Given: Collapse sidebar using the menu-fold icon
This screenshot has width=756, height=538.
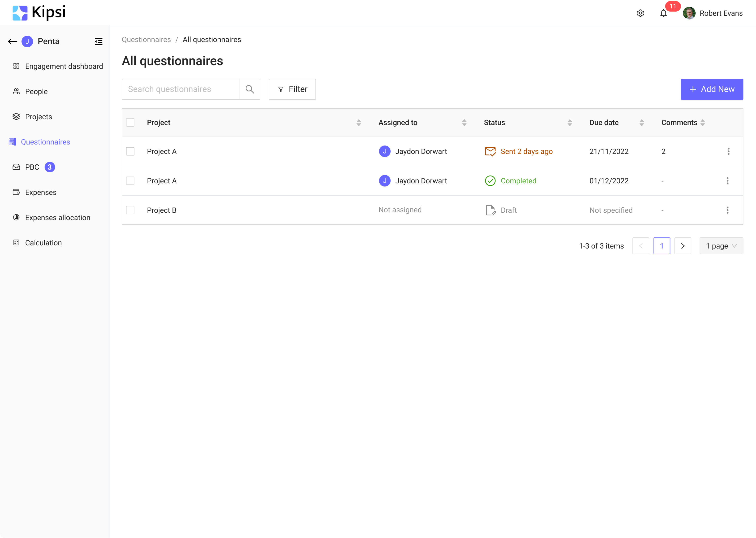Looking at the screenshot, I should [x=99, y=41].
